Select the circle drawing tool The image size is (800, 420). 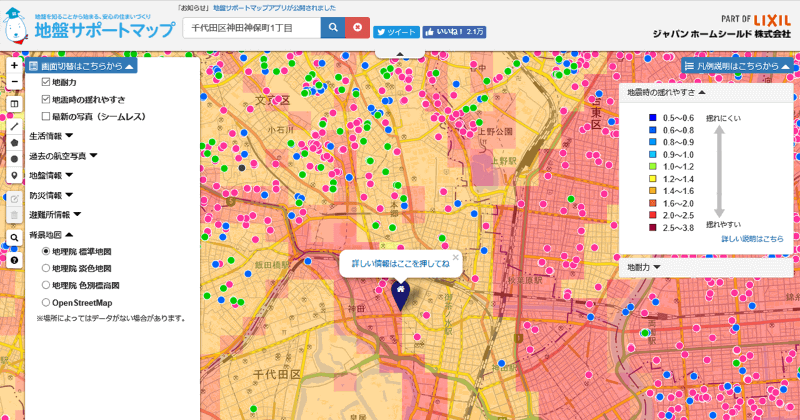click(14, 158)
